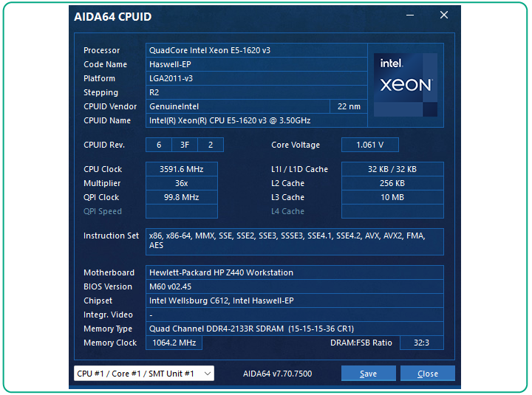Click the Intel Xeon logo image
The width and height of the screenshot is (532, 395).
pyautogui.click(x=406, y=85)
